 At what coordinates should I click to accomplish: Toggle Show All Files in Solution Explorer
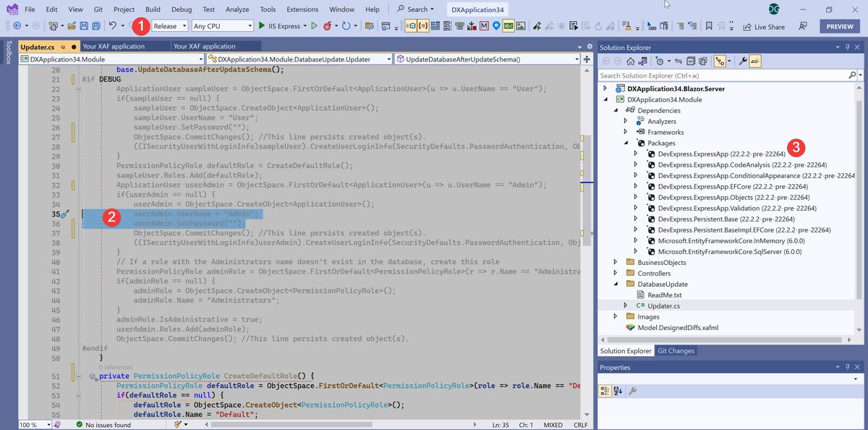[703, 61]
